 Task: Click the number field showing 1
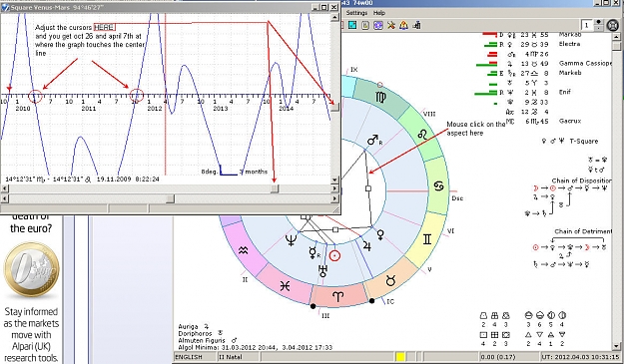[587, 25]
